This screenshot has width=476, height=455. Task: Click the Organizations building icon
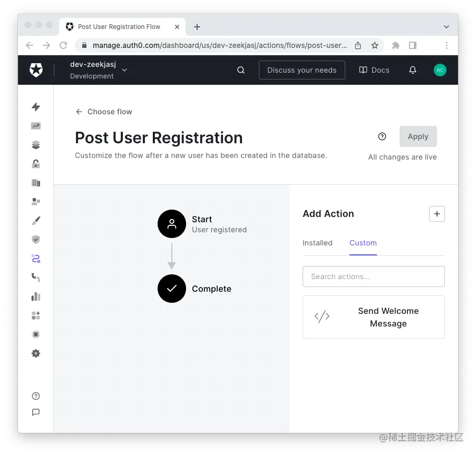[36, 182]
